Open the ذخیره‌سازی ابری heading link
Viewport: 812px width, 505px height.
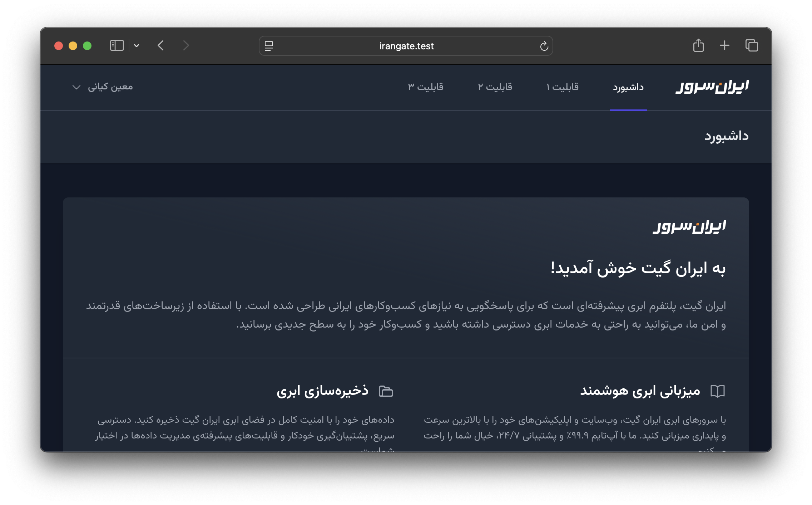tap(322, 391)
